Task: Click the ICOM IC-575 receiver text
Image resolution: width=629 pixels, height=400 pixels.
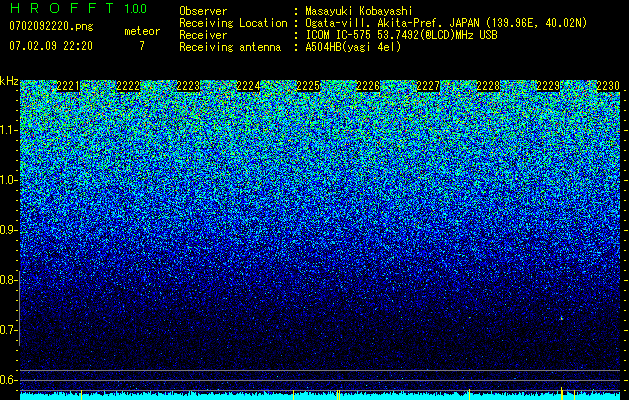Action: (x=401, y=35)
